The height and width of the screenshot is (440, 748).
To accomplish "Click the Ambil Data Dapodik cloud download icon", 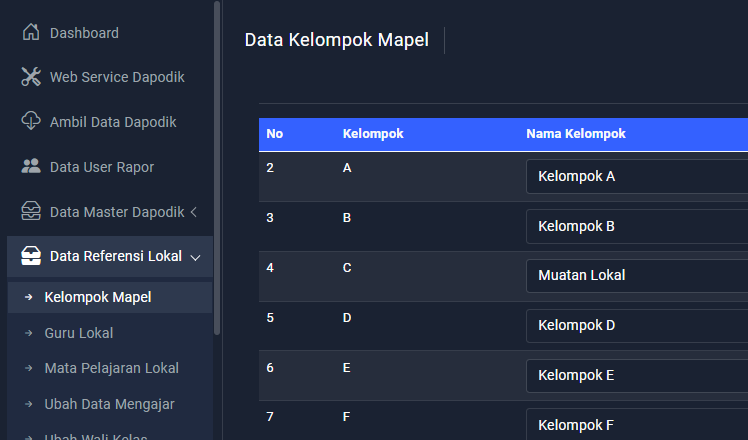I will pos(31,122).
